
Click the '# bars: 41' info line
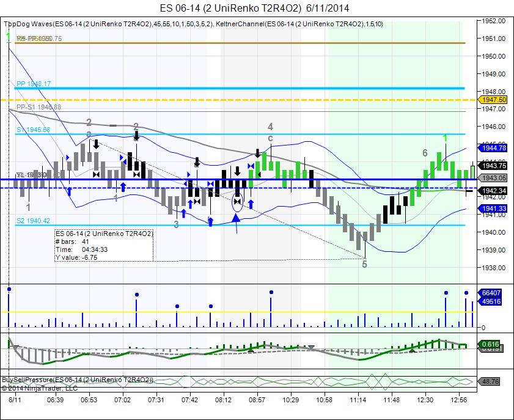pyautogui.click(x=72, y=241)
